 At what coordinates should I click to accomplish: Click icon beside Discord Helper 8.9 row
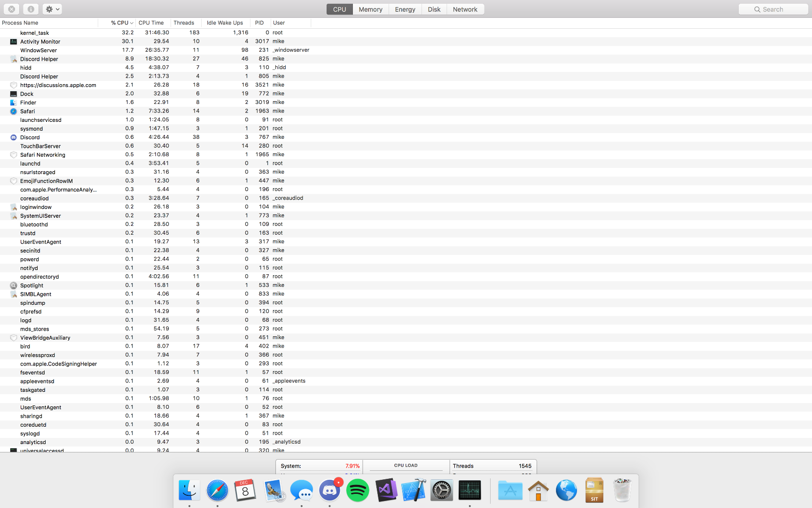tap(14, 59)
